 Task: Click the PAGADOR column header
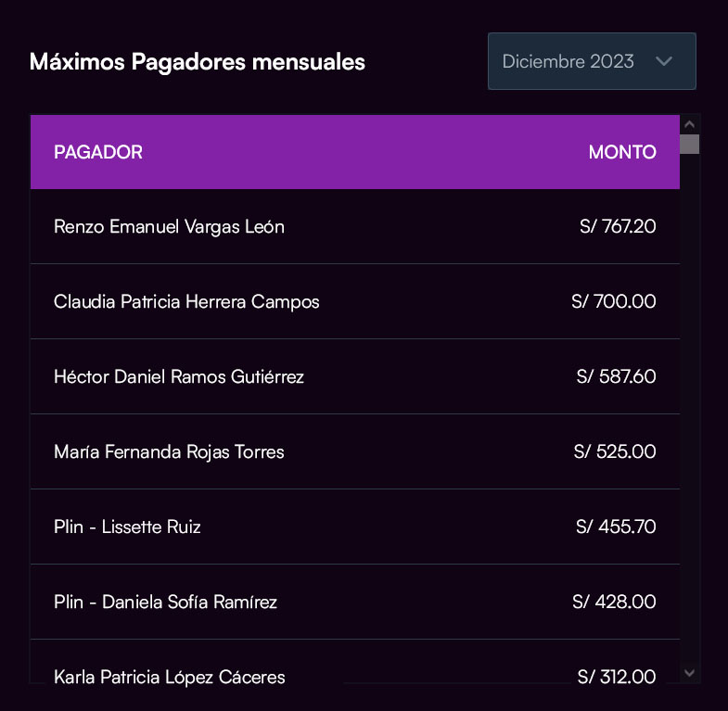coord(98,152)
